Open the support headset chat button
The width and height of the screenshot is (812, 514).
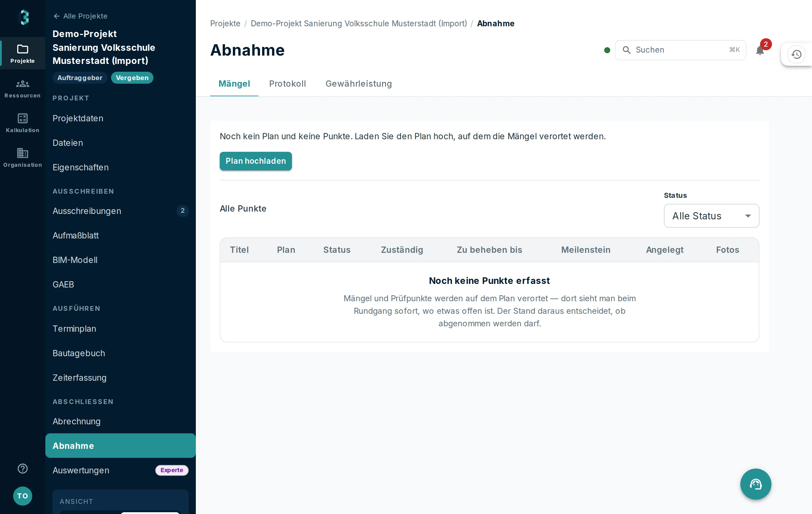pyautogui.click(x=756, y=484)
